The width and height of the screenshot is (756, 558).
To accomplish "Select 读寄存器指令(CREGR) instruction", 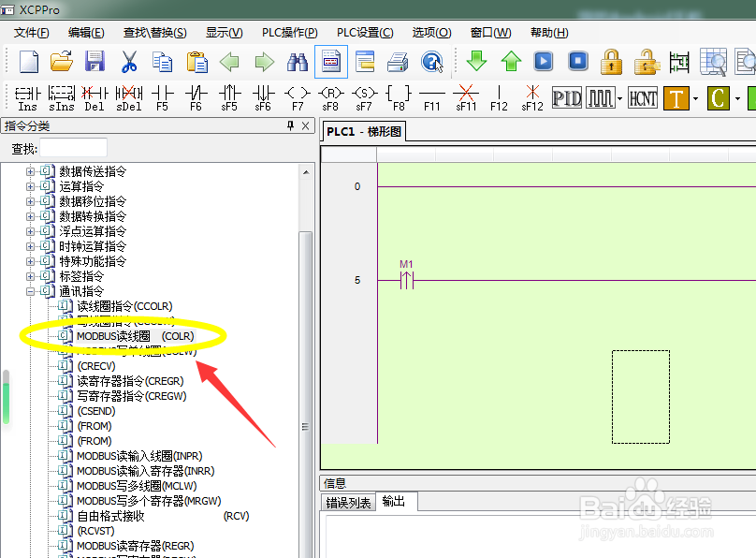I will click(x=131, y=381).
